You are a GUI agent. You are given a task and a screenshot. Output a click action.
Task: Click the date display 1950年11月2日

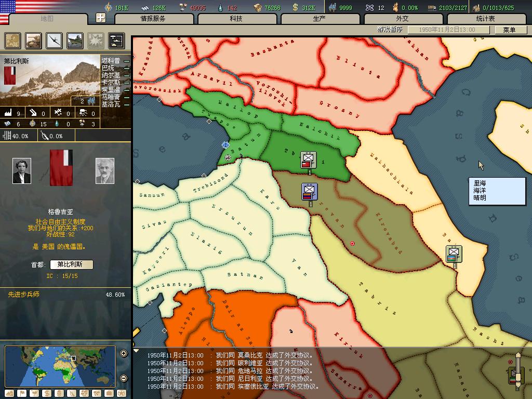pyautogui.click(x=448, y=30)
